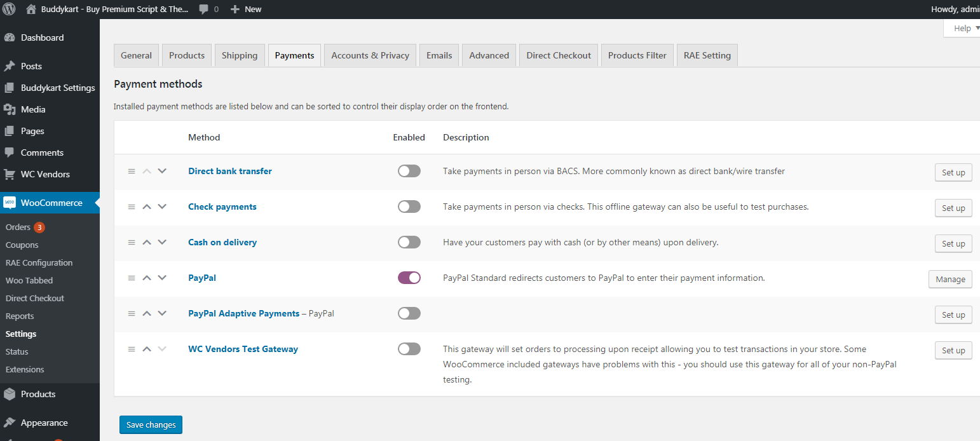Click the Products box icon in sidebar

(10, 394)
